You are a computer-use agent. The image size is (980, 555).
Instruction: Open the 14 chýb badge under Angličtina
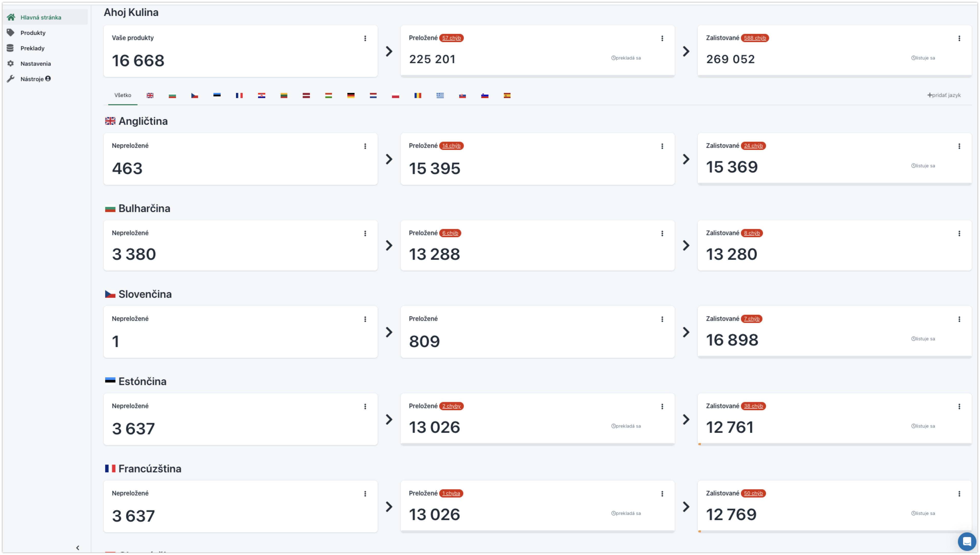pyautogui.click(x=451, y=146)
